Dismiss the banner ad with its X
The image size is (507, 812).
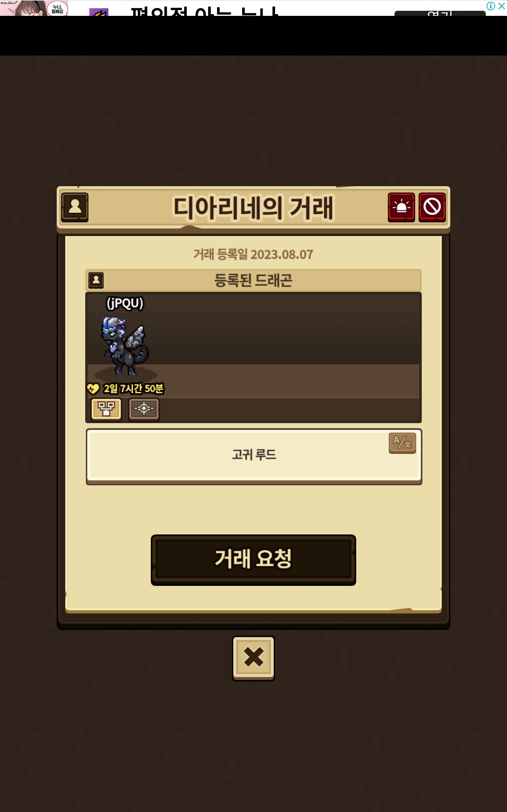[502, 6]
